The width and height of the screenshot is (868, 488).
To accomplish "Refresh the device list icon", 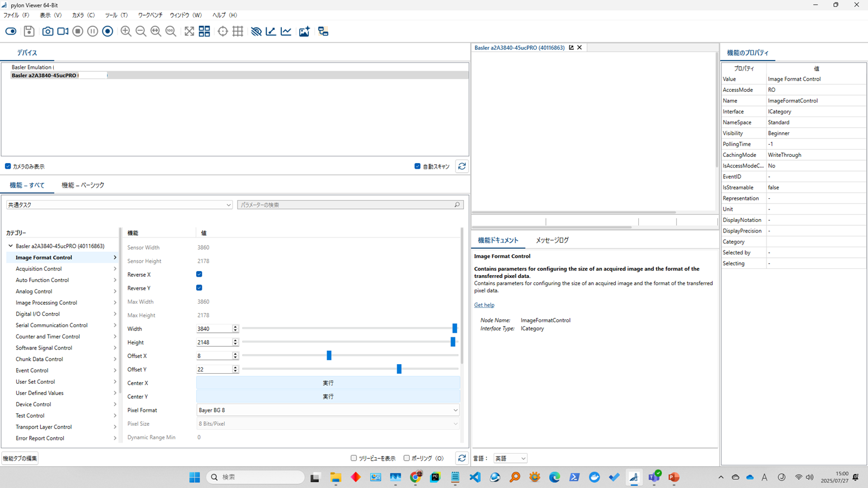I will [462, 166].
